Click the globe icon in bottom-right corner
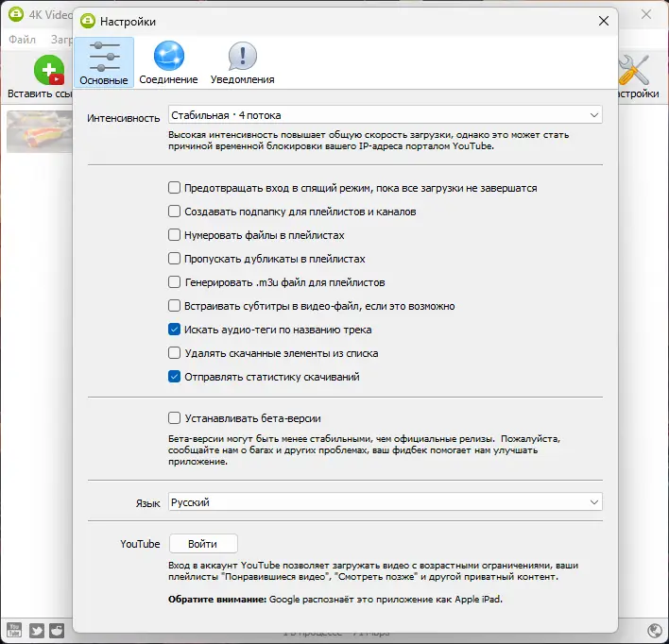This screenshot has width=669, height=644. tap(655, 630)
